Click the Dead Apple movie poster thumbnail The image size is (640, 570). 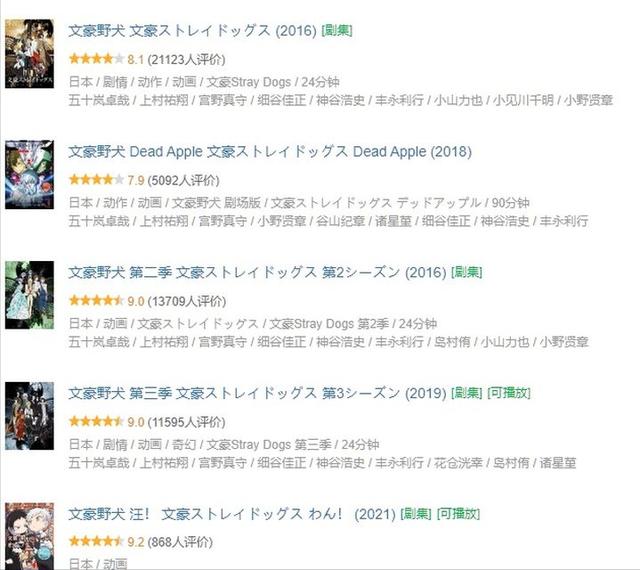tap(29, 174)
